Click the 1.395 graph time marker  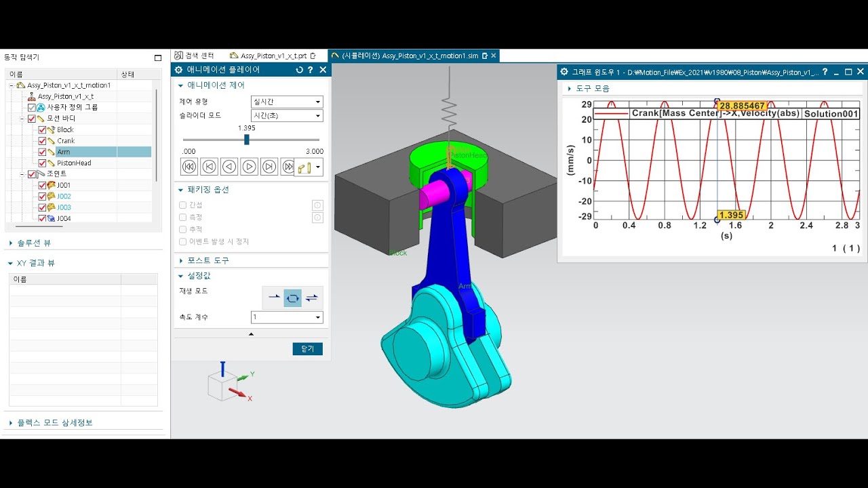(732, 215)
